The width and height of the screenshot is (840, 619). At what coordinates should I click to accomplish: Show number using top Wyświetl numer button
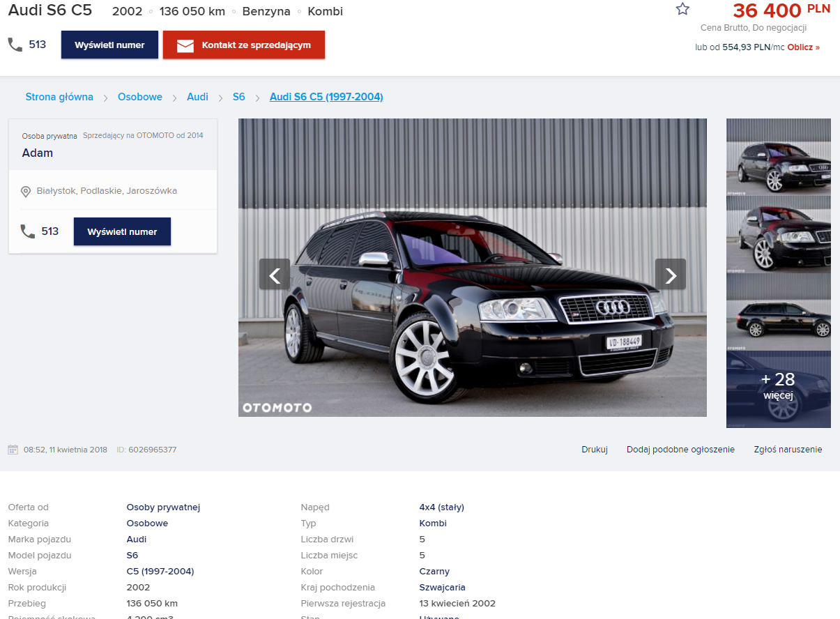coord(109,45)
